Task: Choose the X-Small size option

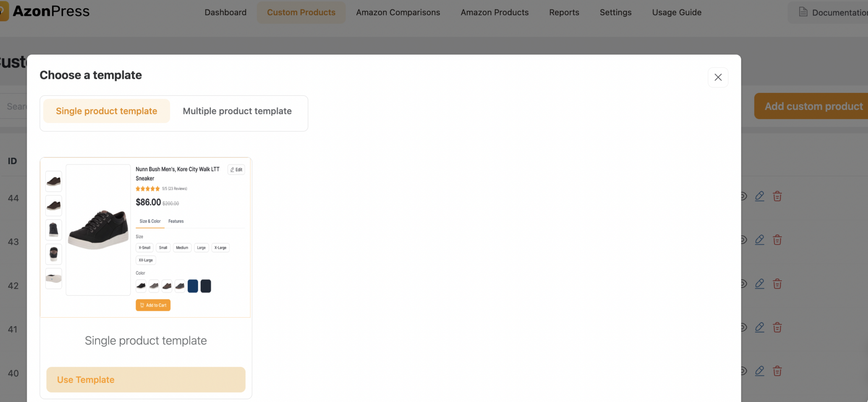Action: pos(144,248)
